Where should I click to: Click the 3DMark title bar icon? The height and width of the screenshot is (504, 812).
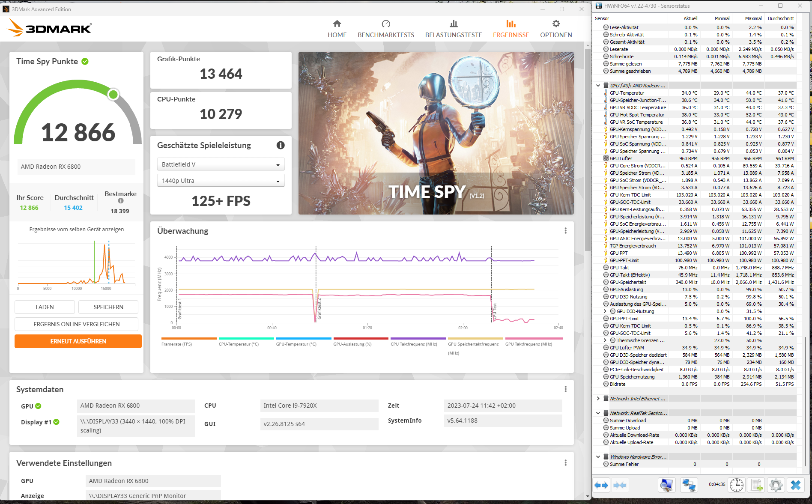pyautogui.click(x=6, y=9)
